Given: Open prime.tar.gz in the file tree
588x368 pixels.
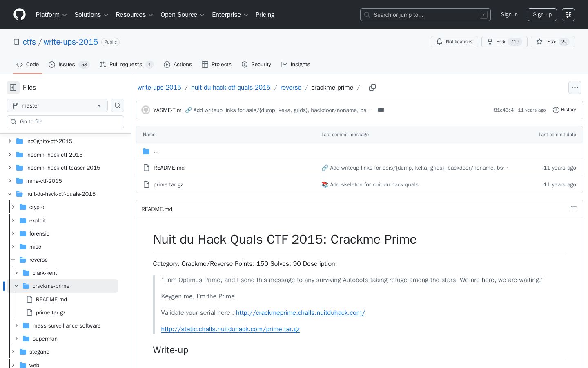Looking at the screenshot, I should (x=51, y=312).
